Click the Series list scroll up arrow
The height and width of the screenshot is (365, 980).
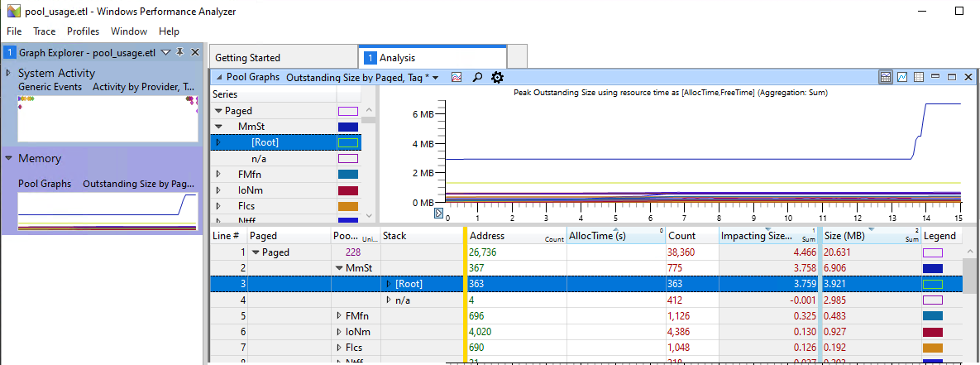tap(369, 110)
